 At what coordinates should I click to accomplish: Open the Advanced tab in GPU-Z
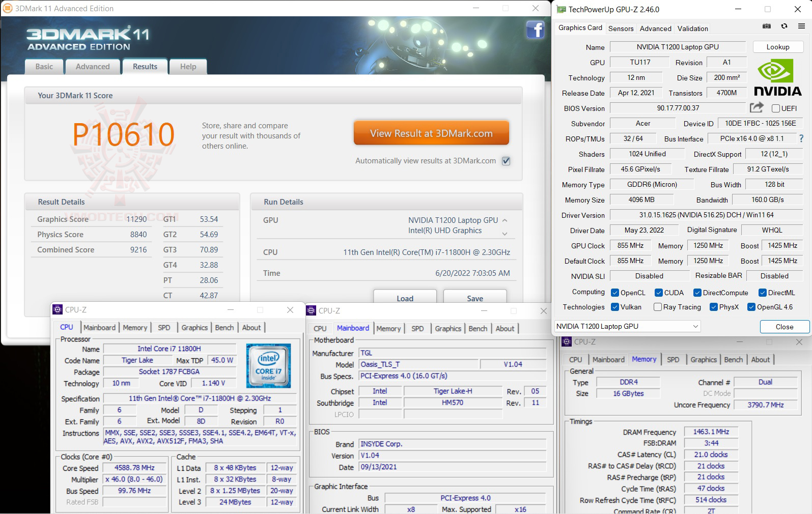(656, 28)
